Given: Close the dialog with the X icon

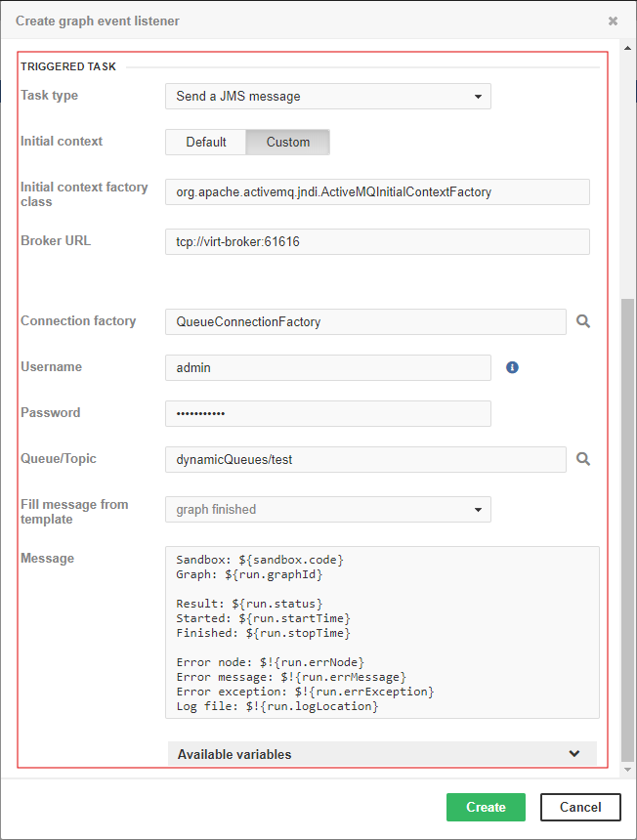Looking at the screenshot, I should click(613, 21).
